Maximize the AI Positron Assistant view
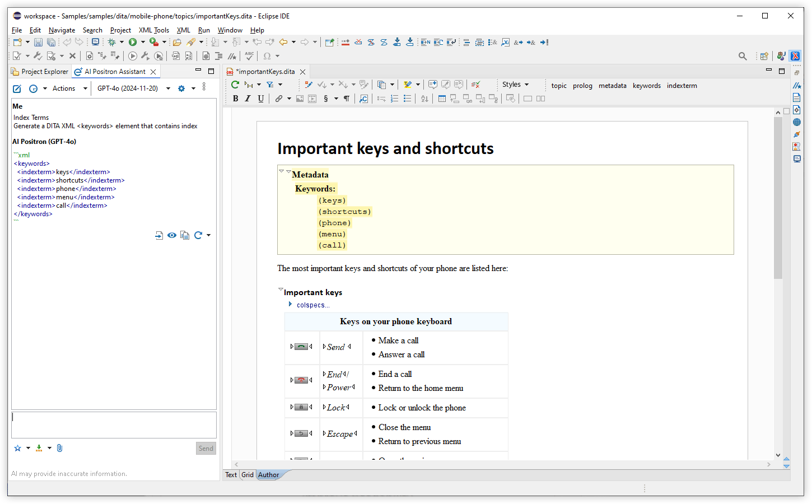812x504 pixels. coord(211,71)
